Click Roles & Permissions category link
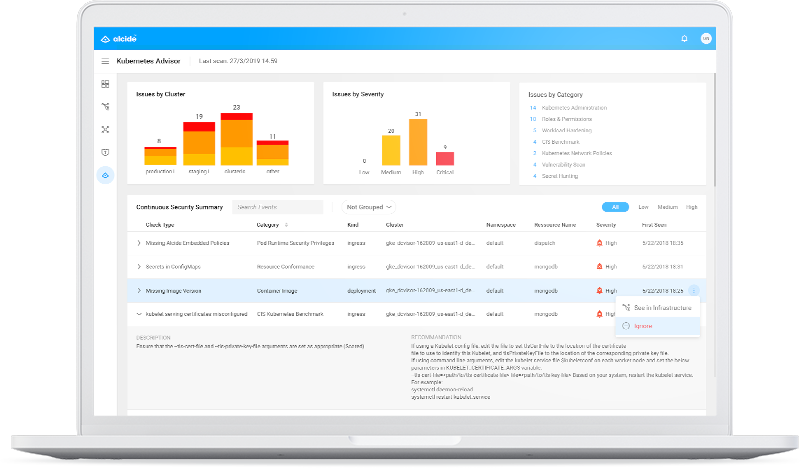 tap(567, 119)
